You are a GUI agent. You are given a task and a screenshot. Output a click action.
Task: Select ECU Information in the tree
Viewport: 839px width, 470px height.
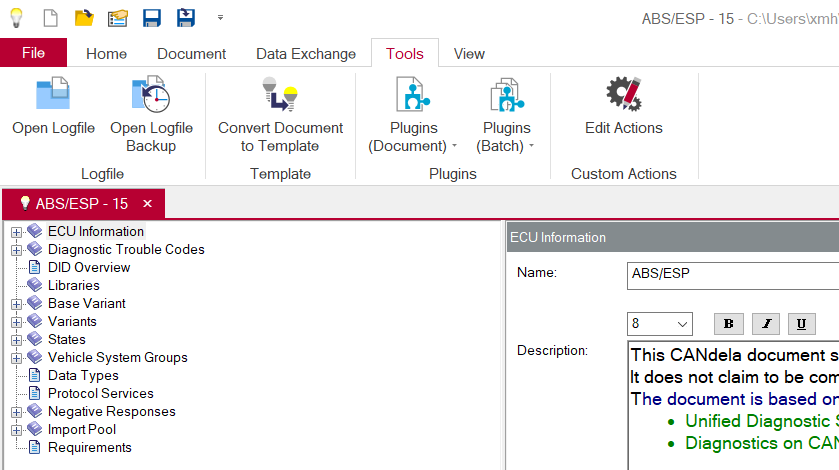pos(96,231)
